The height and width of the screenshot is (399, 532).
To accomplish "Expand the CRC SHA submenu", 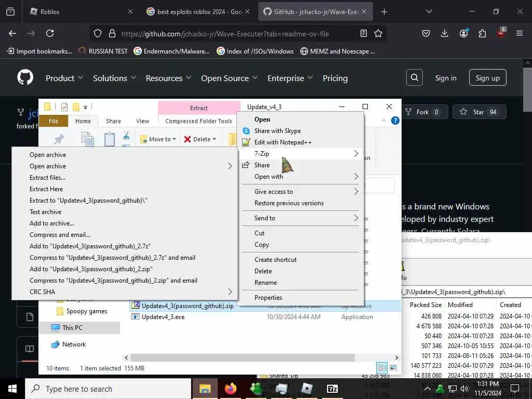I will point(125,292).
